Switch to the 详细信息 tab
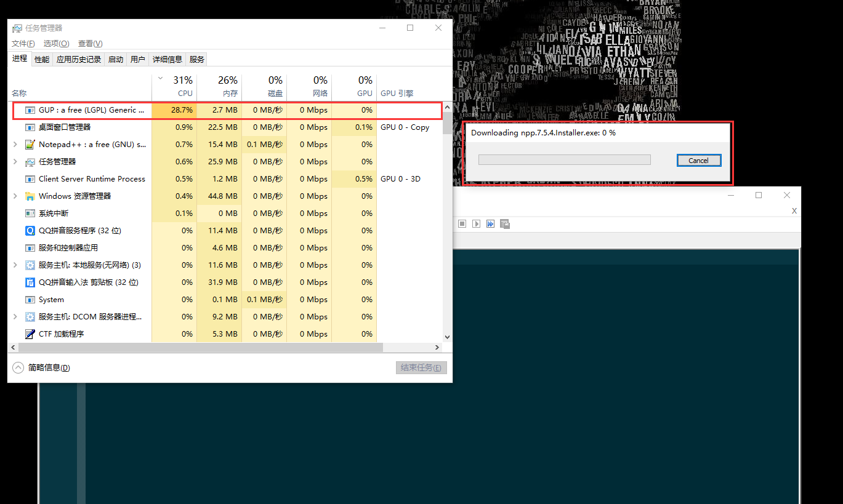 (167, 60)
